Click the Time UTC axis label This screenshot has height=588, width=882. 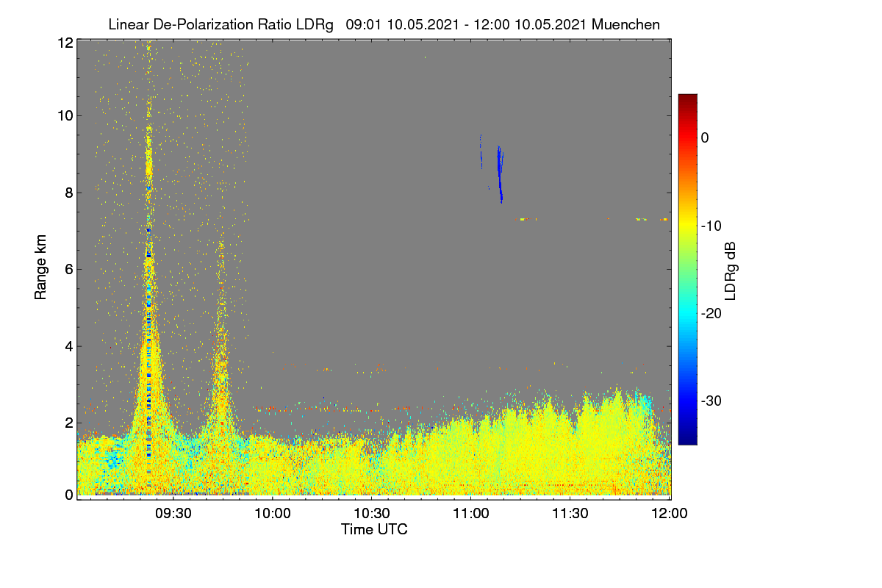(x=374, y=529)
